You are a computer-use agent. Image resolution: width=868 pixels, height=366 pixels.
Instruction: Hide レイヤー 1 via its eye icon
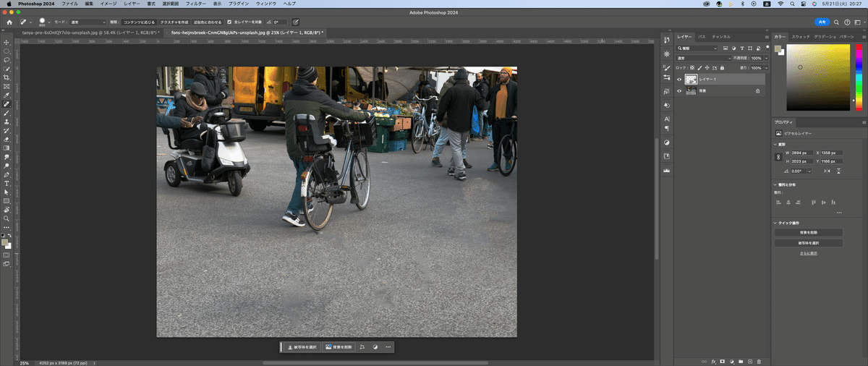click(678, 79)
